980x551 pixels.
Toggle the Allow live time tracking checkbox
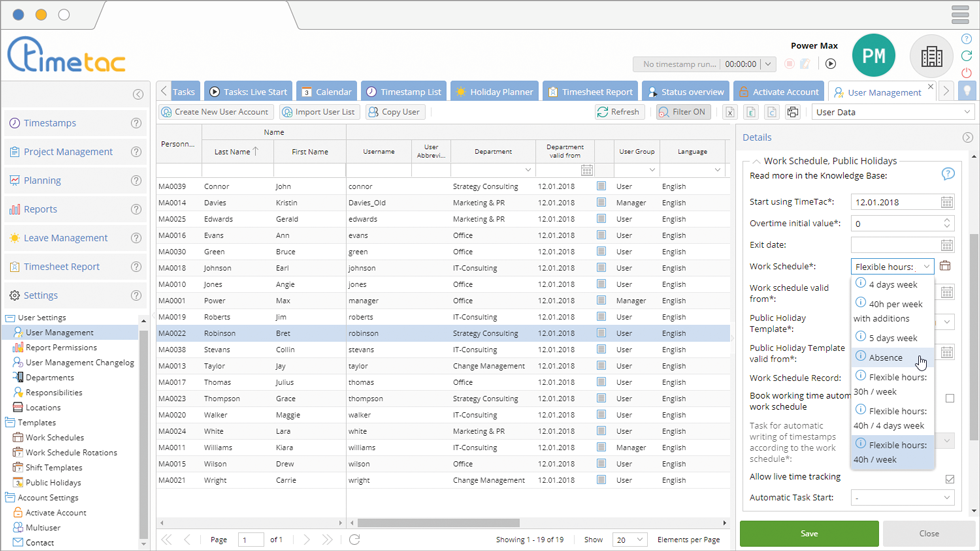click(x=949, y=478)
